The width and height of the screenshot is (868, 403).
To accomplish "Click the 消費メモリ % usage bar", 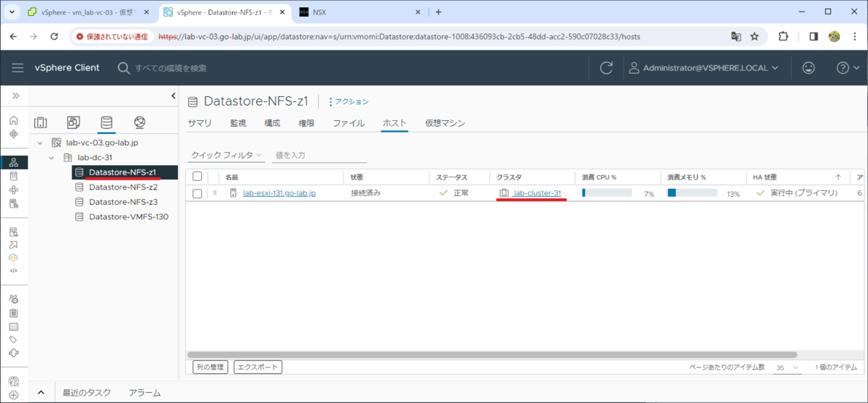I will [692, 193].
